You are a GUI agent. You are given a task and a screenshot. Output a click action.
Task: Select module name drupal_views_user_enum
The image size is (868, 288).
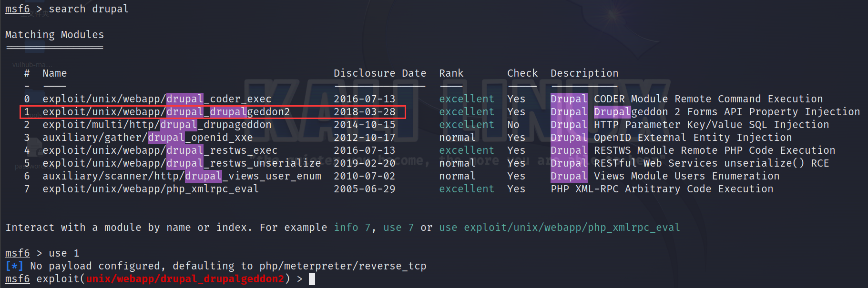point(253,176)
